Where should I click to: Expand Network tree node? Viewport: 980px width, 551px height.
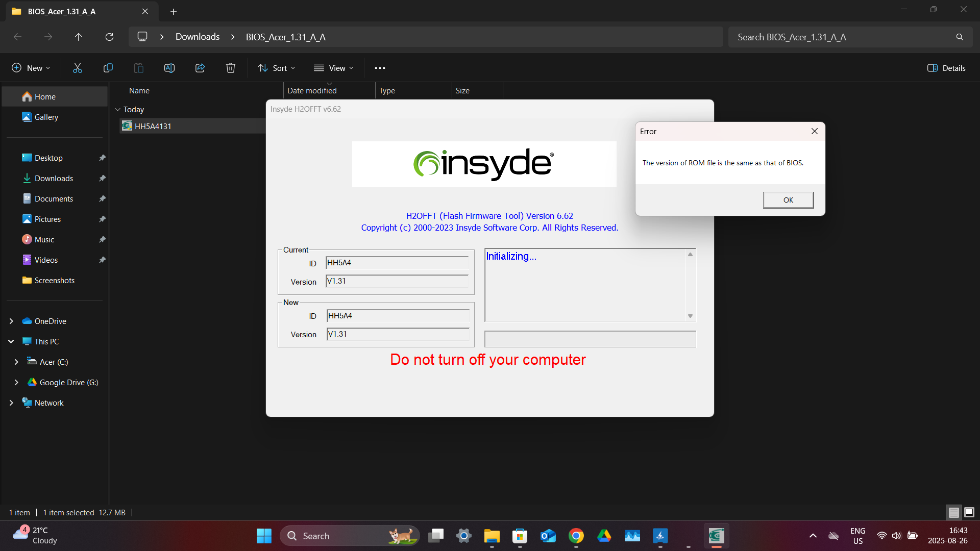11,403
